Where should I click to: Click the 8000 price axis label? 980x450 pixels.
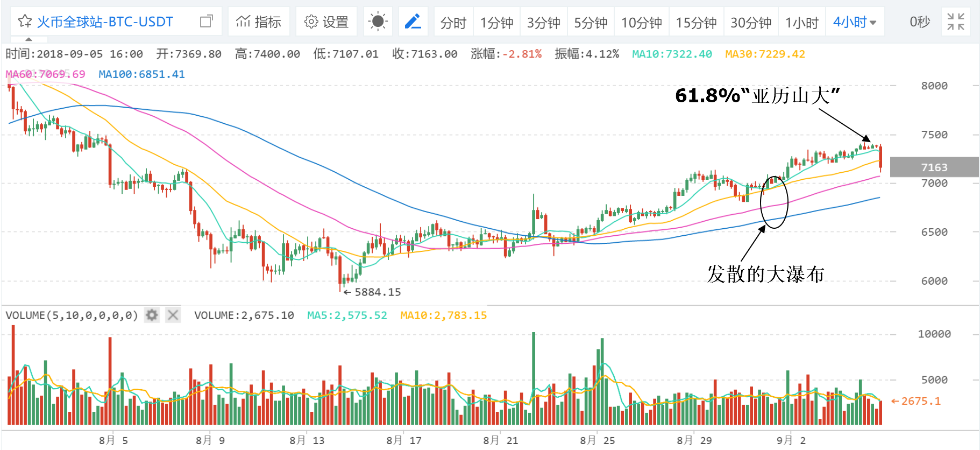[934, 86]
